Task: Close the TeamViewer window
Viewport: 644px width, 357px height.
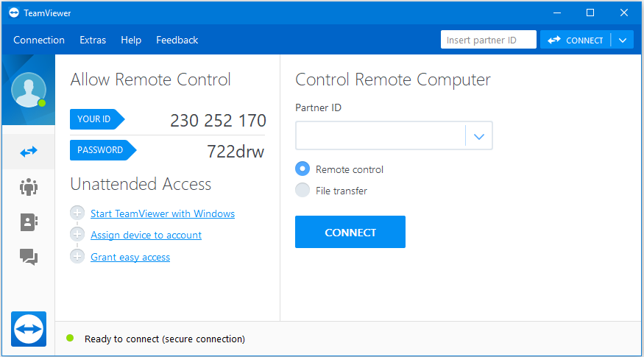Action: coord(624,13)
